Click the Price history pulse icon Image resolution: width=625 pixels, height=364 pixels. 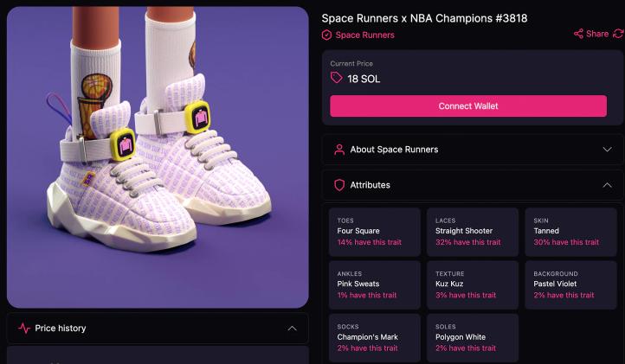23,329
